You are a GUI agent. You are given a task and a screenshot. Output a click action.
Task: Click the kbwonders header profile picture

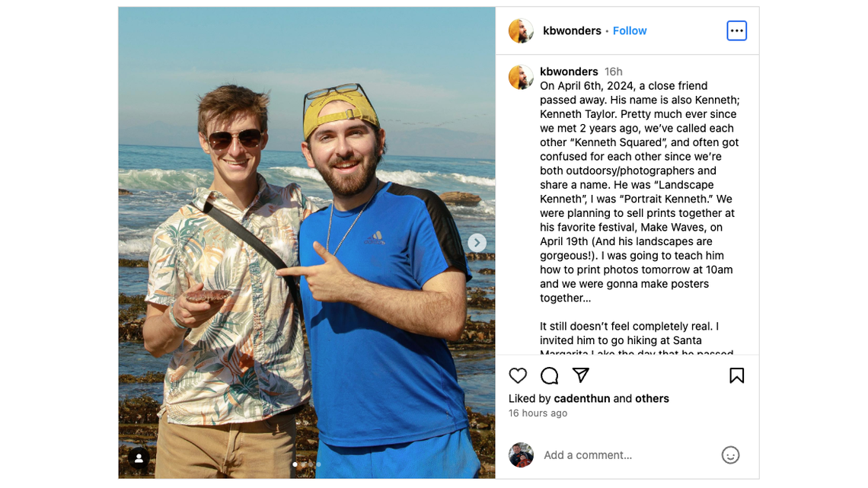[521, 30]
